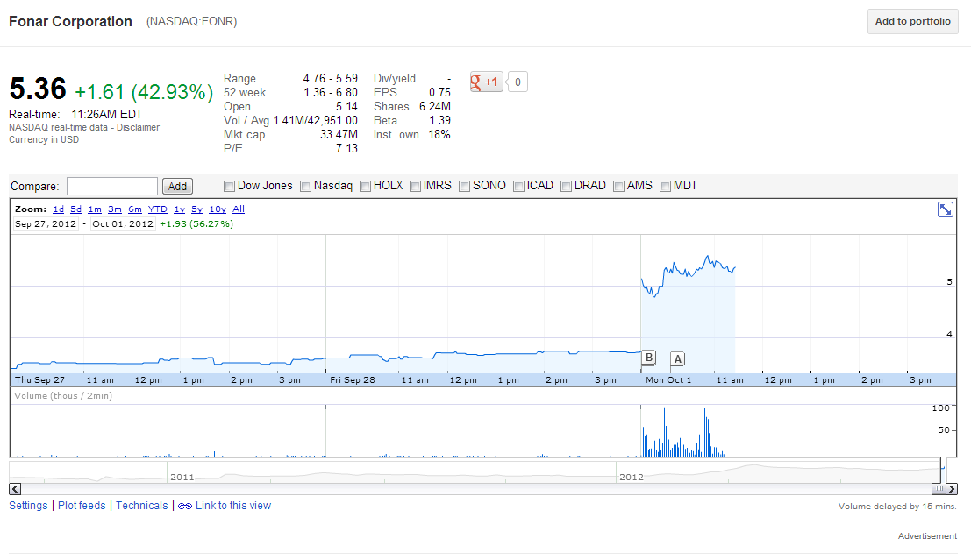
Task: Zoom chart to 10y
Action: [x=218, y=209]
